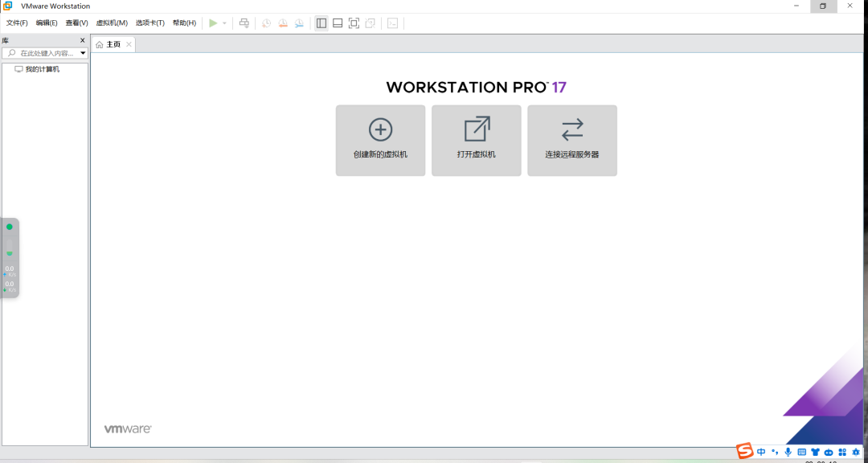Screen dimensions: 868x463
Task: Enter full screen mode icon
Action: tap(354, 23)
